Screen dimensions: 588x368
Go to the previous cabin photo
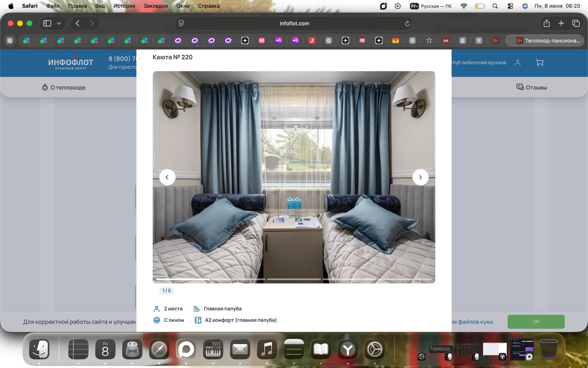coord(167,177)
